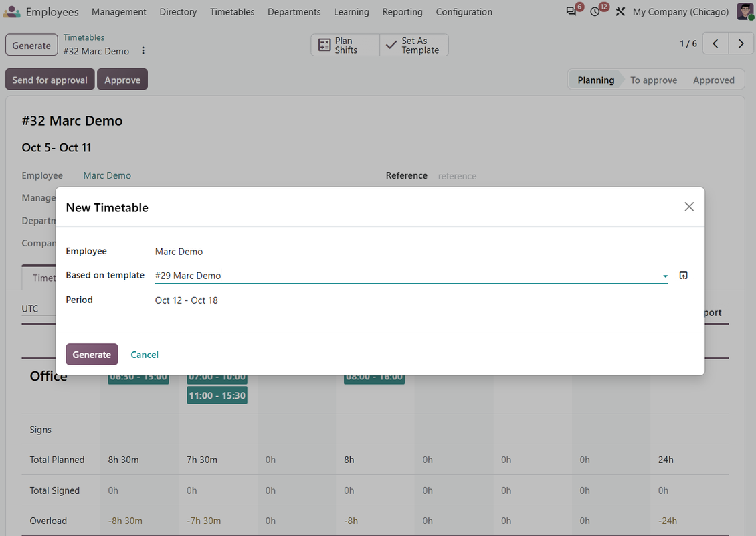Click the Marc Demo employee value in the dialog
Screen dimensions: 756x536
coord(179,252)
